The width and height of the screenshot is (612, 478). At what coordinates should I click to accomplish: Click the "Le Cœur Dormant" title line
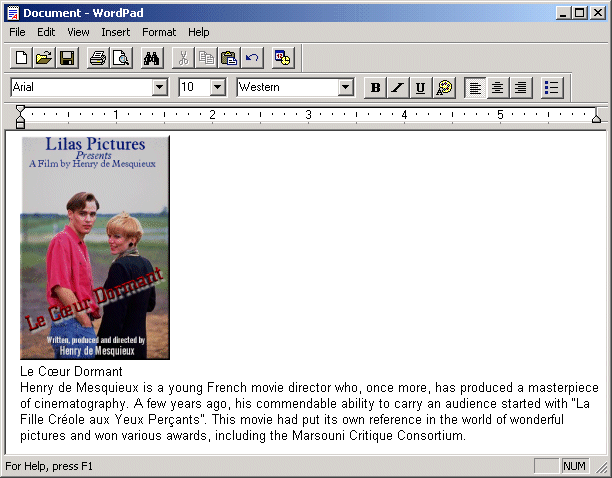click(71, 371)
